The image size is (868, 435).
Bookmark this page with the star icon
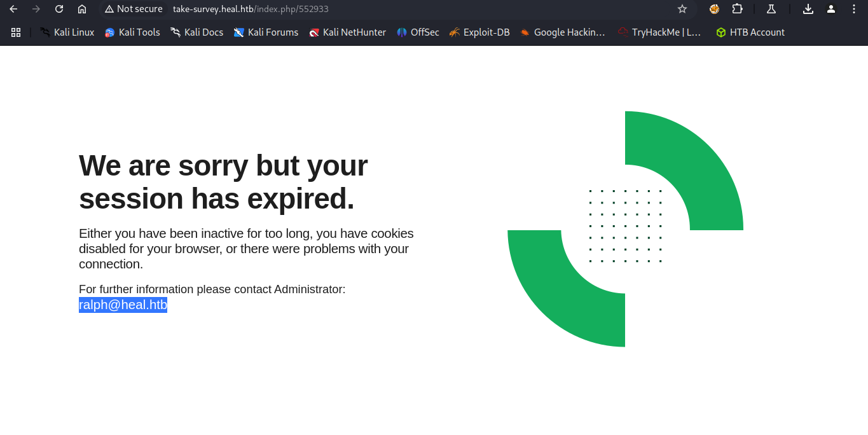tap(682, 9)
